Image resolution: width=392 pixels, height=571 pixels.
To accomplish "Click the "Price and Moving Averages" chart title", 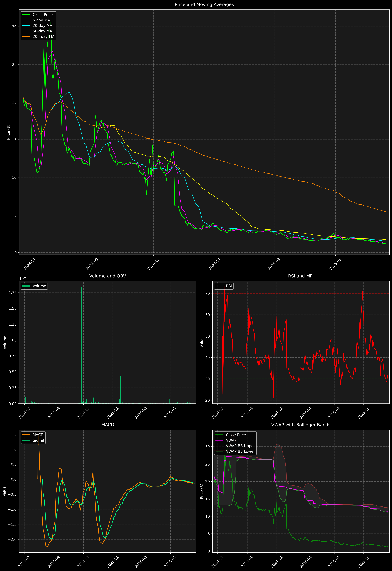I will pyautogui.click(x=204, y=4).
